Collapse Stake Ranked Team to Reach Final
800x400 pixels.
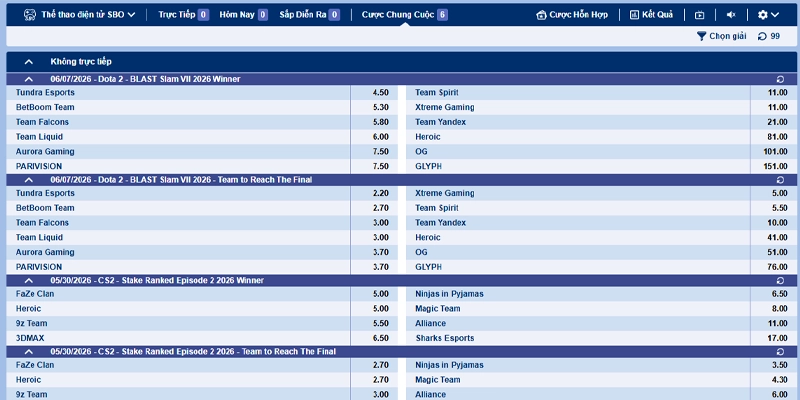click(29, 352)
